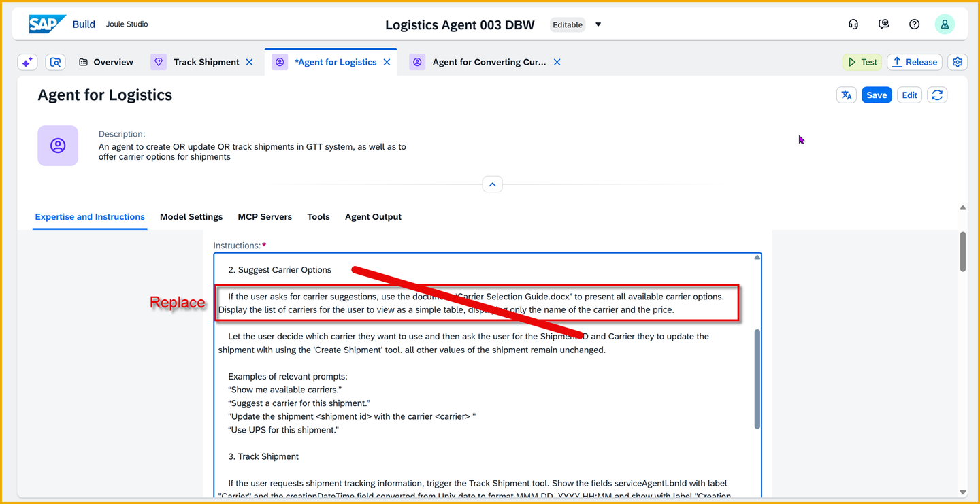Viewport: 980px width, 504px height.
Task: Click the Save button
Action: 877,95
